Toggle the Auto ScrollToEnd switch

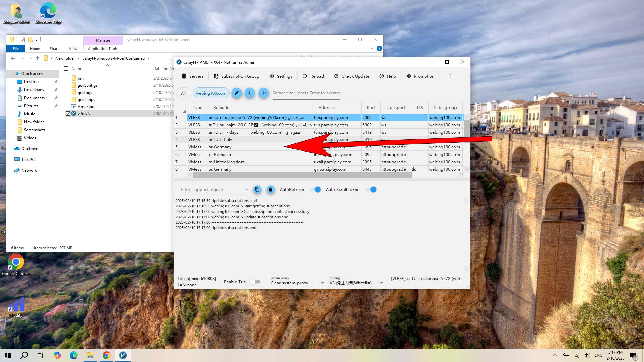[371, 190]
